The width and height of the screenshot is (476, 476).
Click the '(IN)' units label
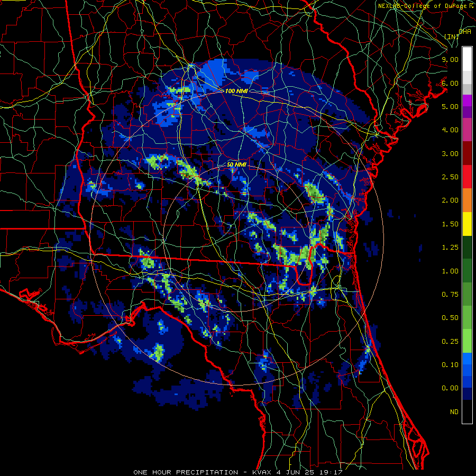[x=452, y=36]
